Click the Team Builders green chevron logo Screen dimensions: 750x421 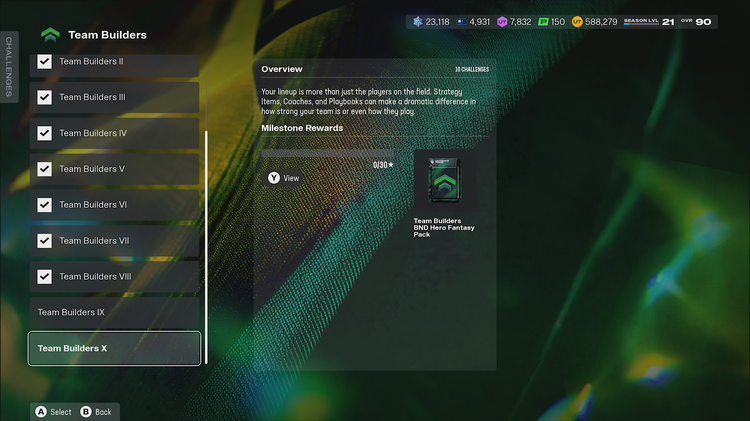point(50,35)
